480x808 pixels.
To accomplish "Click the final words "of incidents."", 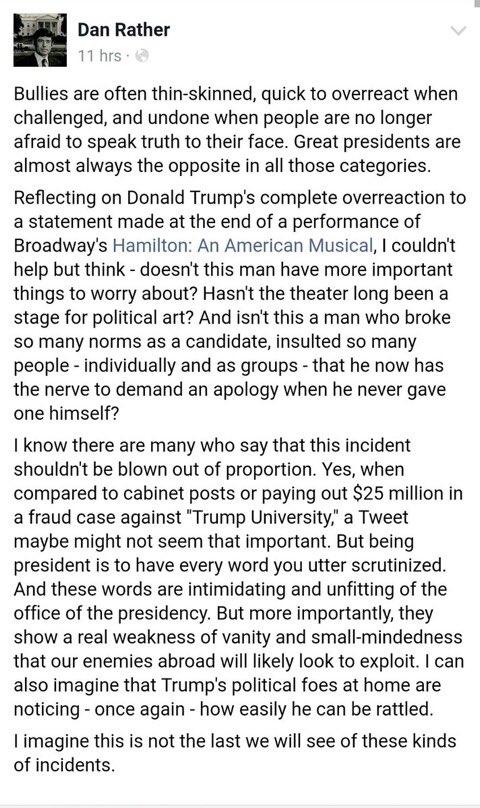I will (x=64, y=765).
